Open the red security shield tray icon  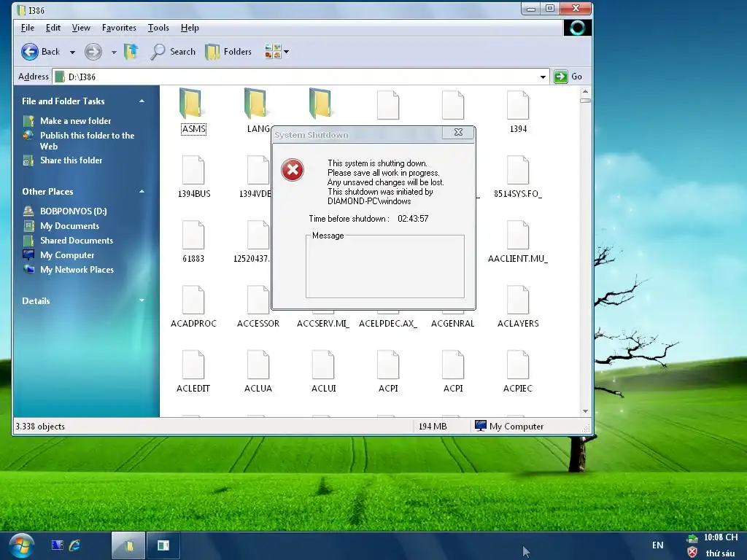point(692,553)
